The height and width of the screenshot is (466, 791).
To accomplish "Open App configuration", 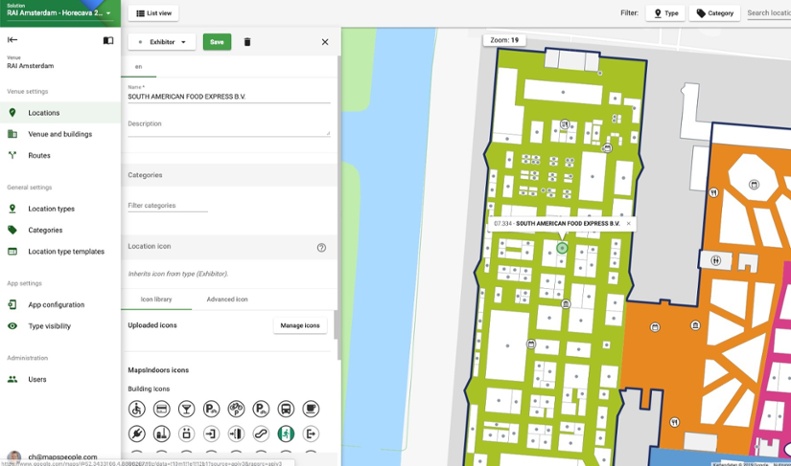I will [x=60, y=305].
